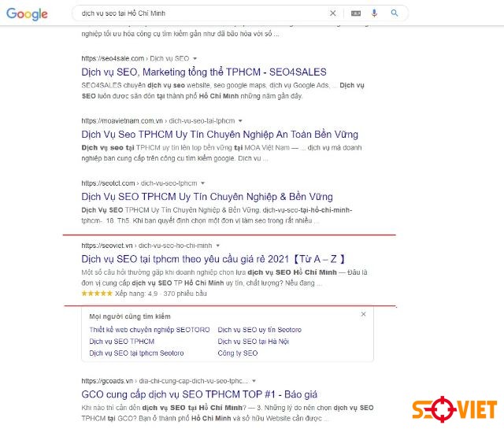The width and height of the screenshot is (504, 429).
Task: Click 'Xếp hạng: 4.9 · 370 phiếu bầu' text
Action: point(161,294)
